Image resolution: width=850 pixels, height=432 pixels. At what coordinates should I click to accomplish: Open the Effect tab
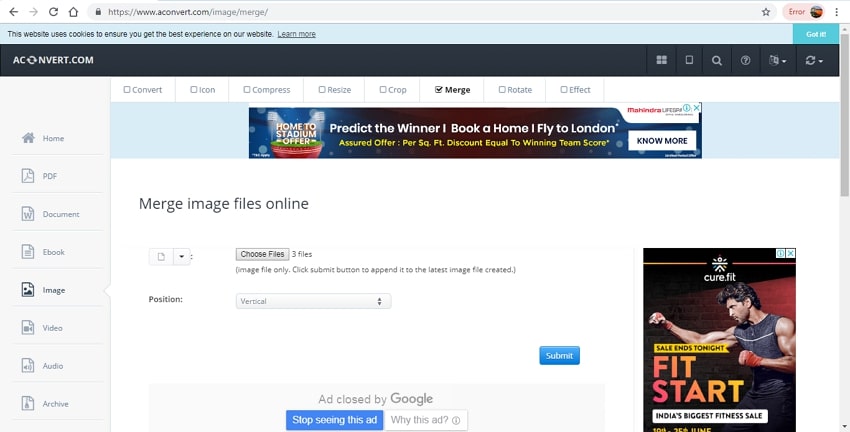point(575,90)
